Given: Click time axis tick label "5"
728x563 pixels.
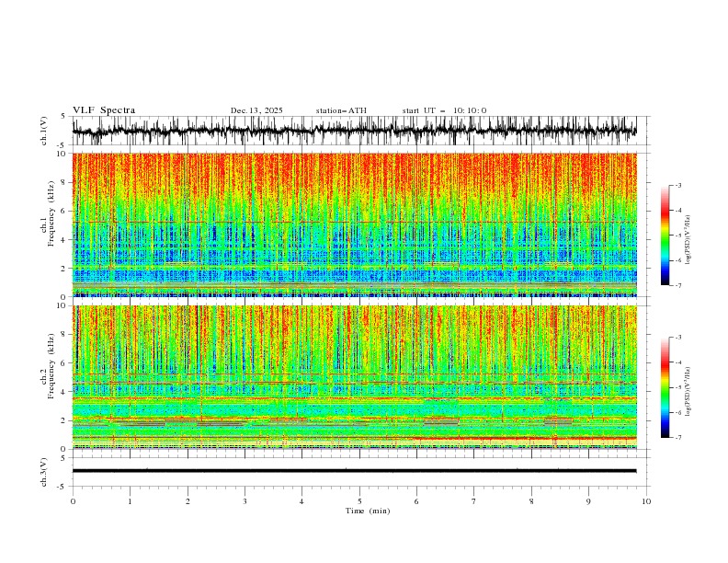Looking at the screenshot, I should point(359,501).
